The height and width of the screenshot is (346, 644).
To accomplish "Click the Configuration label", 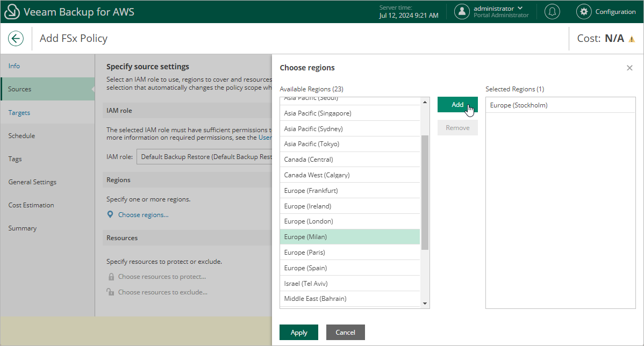I will point(616,12).
